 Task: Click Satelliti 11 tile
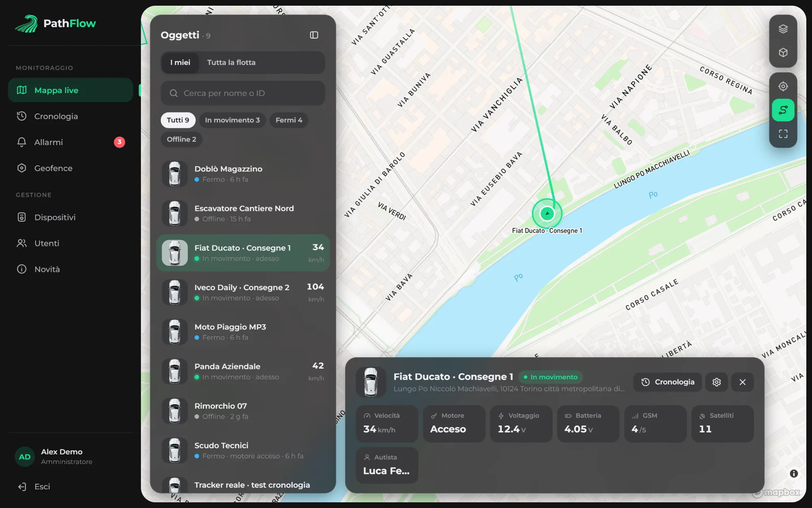click(x=722, y=423)
